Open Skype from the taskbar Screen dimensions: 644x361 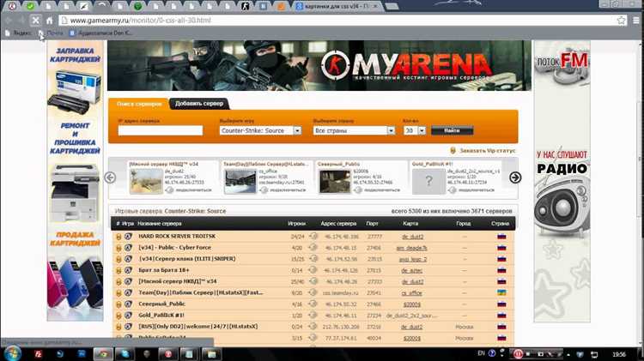coord(125,353)
